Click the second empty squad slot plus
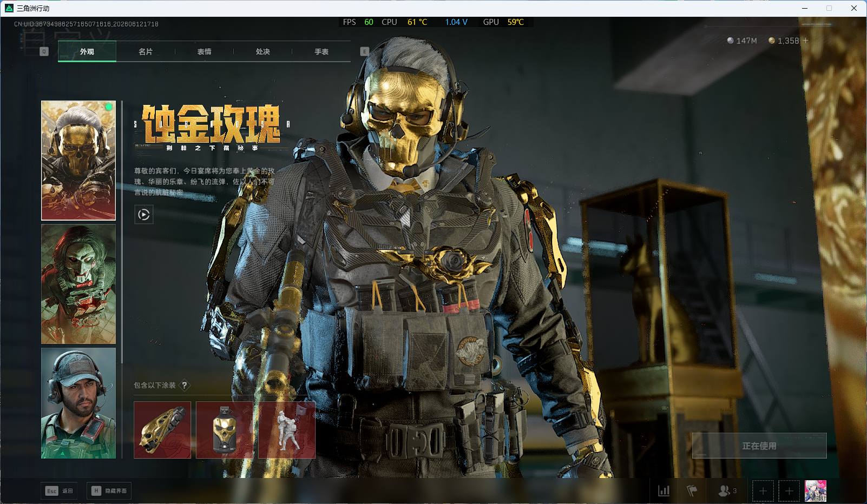867x504 pixels. tap(789, 491)
